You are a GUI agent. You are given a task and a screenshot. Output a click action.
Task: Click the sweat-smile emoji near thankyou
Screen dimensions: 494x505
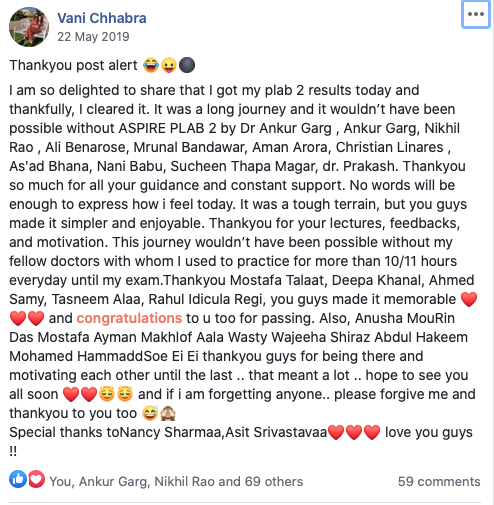150,413
